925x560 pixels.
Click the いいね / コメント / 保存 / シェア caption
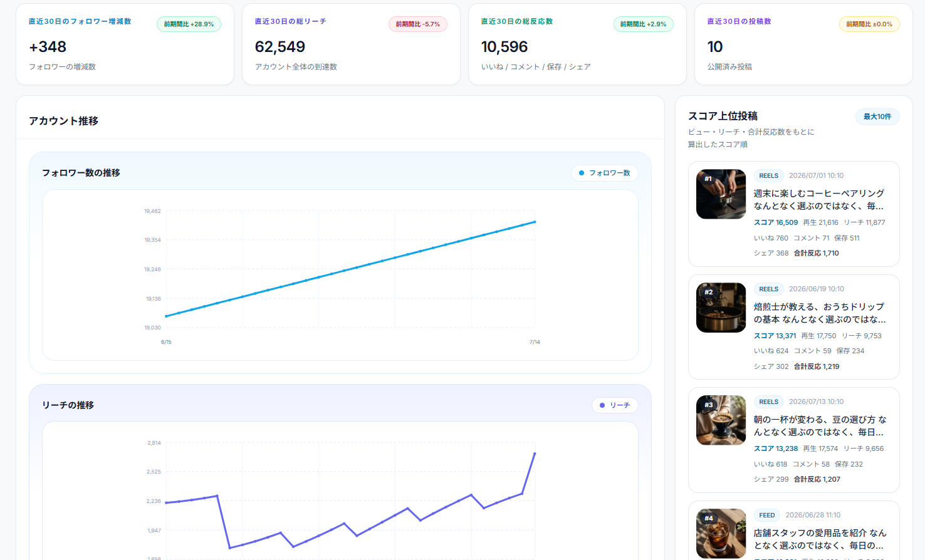point(536,67)
